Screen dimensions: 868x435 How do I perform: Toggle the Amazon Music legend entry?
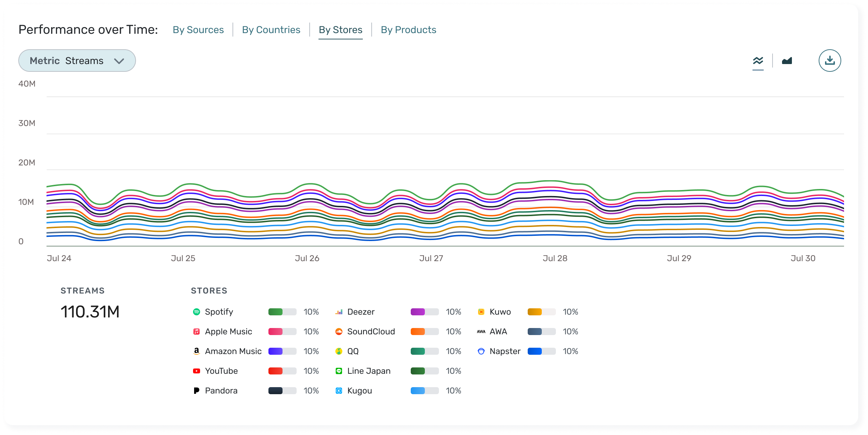233,351
